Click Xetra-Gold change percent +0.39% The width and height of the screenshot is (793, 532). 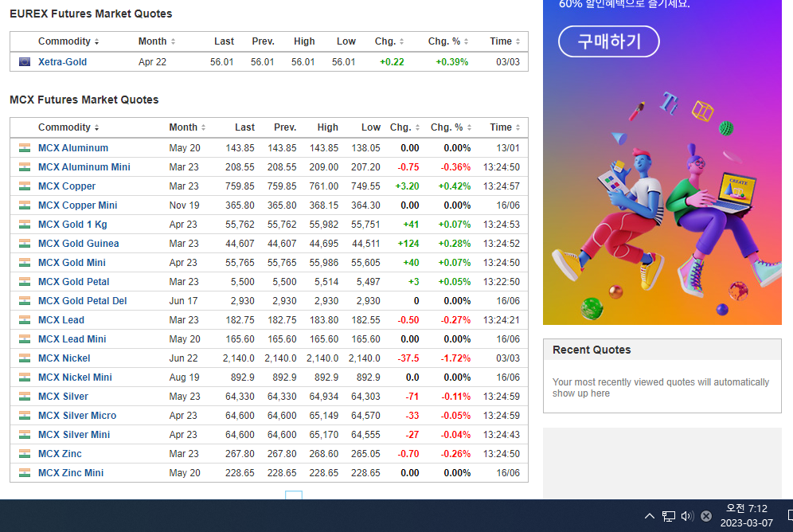[x=452, y=61]
